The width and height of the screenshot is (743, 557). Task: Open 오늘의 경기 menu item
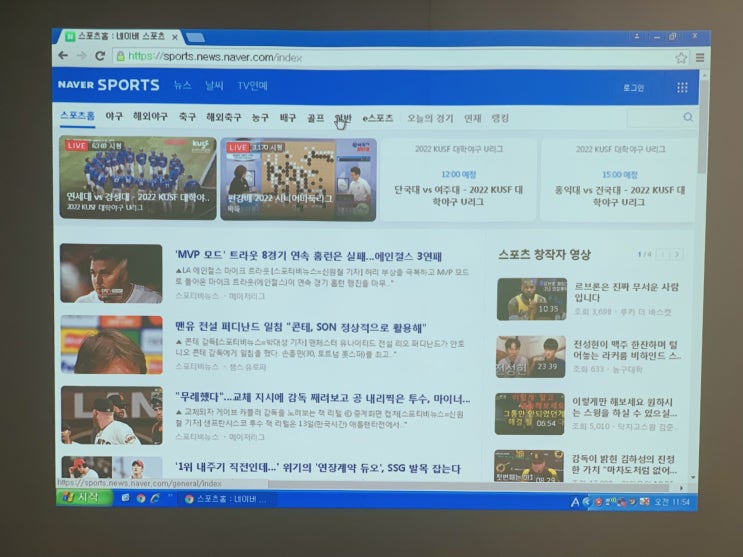click(430, 118)
